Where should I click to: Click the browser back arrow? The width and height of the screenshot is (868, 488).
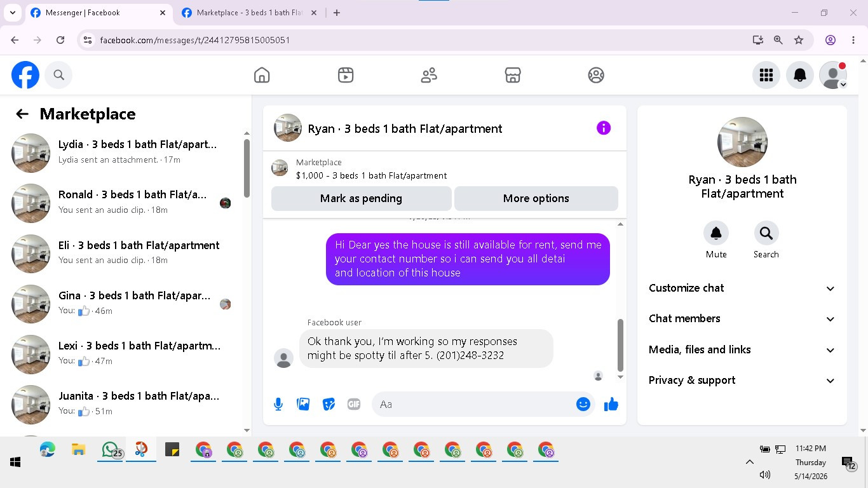(x=15, y=40)
